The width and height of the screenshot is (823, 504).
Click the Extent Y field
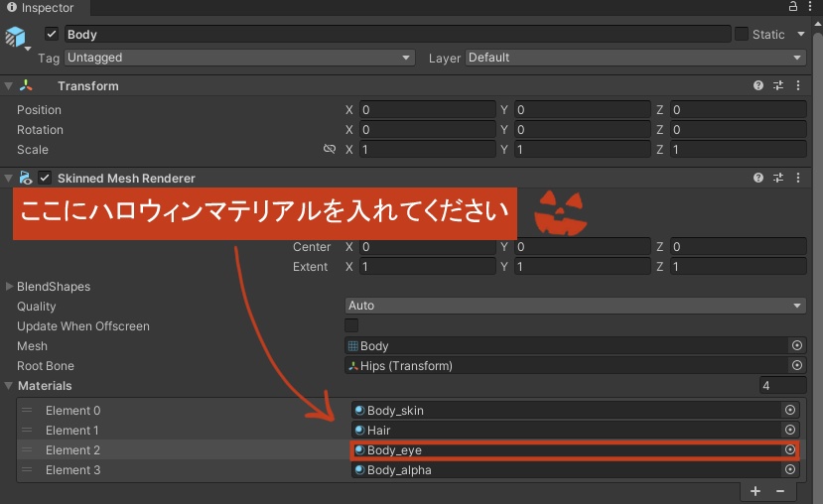[x=582, y=267]
